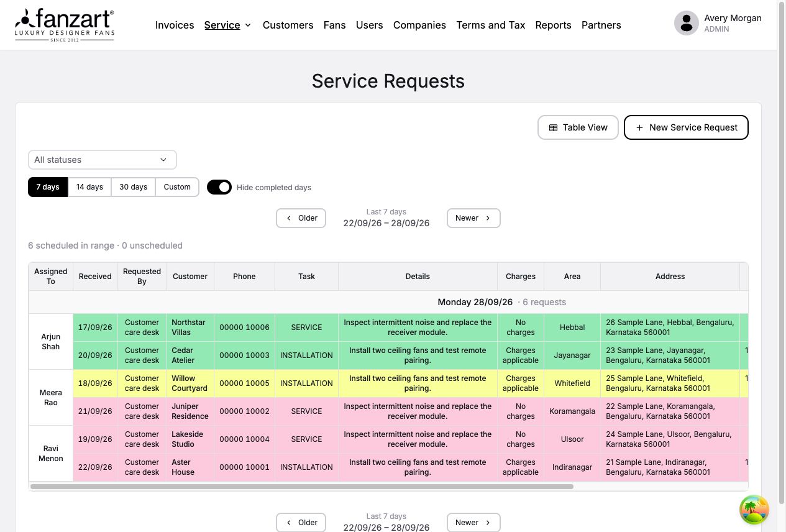This screenshot has width=786, height=532.
Task: Expand the Service menu chevron
Action: pyautogui.click(x=248, y=25)
